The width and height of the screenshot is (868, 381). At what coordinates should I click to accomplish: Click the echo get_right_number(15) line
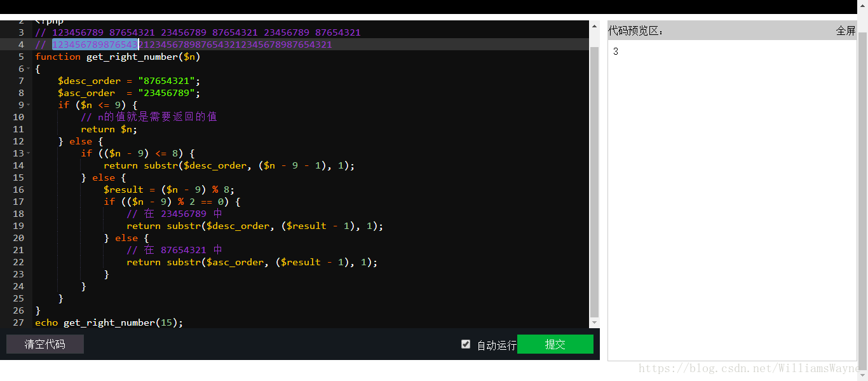(109, 322)
